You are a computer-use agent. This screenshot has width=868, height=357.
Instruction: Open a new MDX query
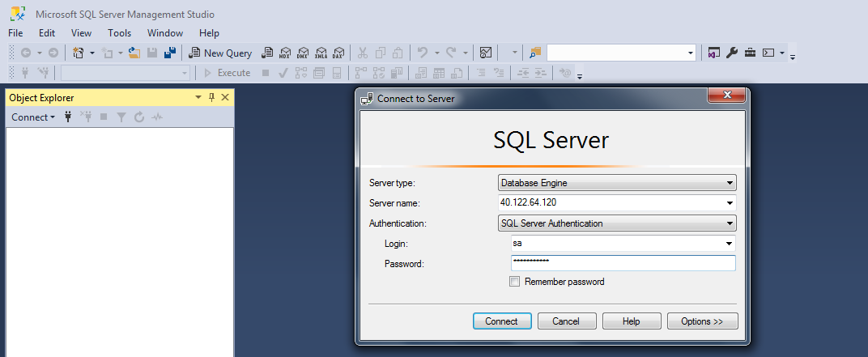tap(284, 53)
